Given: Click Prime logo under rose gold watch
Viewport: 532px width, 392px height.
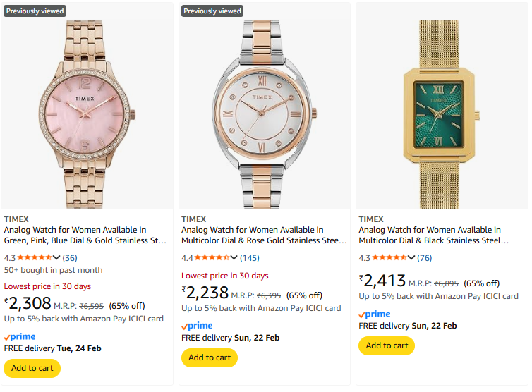Looking at the screenshot, I should (197, 326).
